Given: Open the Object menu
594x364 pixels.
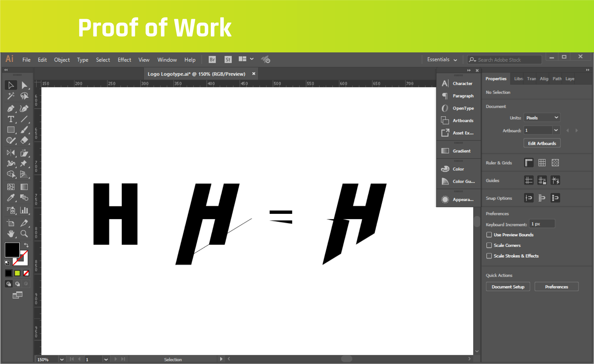Looking at the screenshot, I should coord(62,60).
